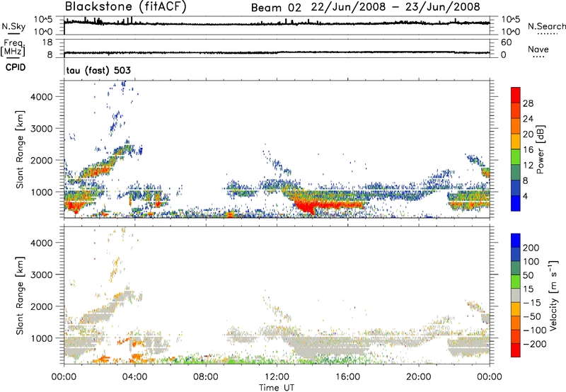Click the red top segment of Power colorbar

click(516, 95)
